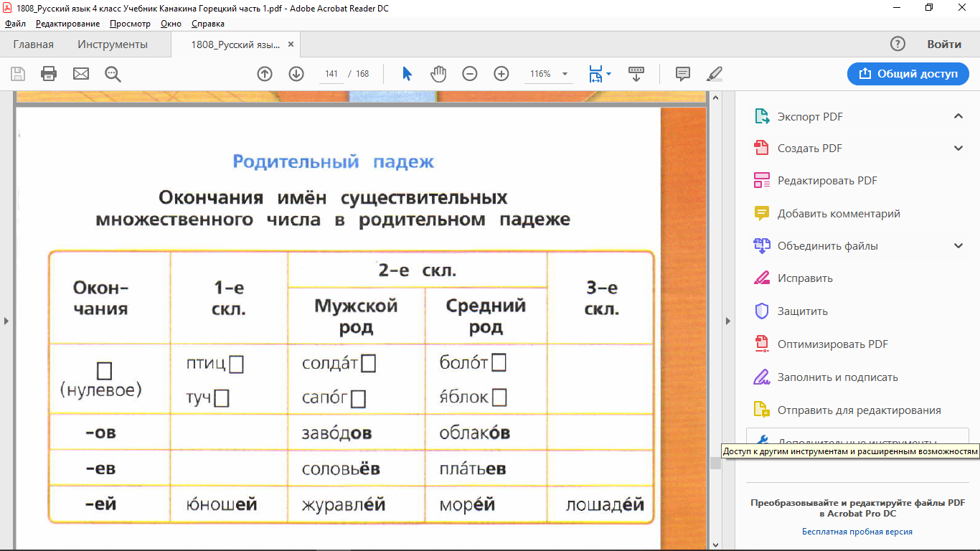The width and height of the screenshot is (980, 551).
Task: Zoom in with plus icon
Action: (501, 73)
